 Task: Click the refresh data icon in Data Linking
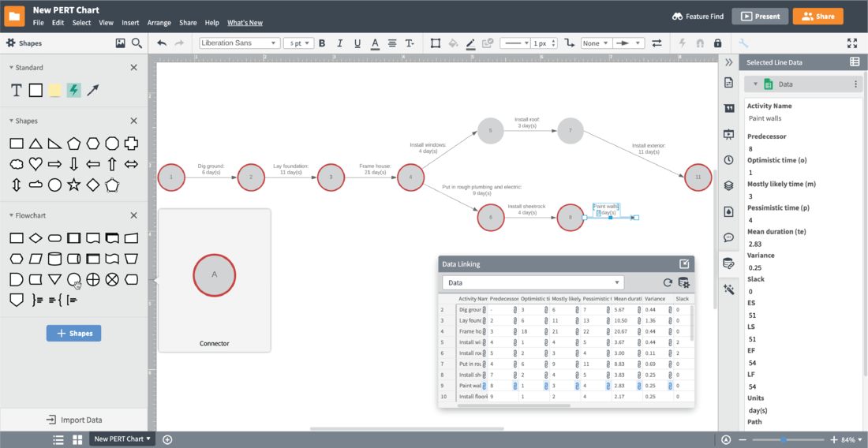tap(668, 282)
